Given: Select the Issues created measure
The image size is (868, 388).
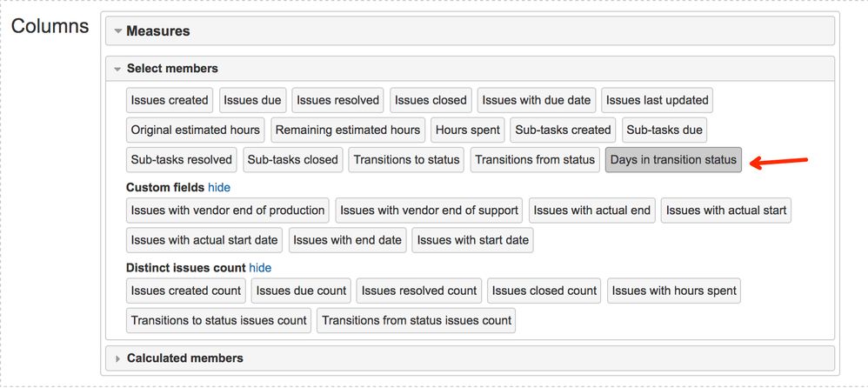Looking at the screenshot, I should (x=170, y=100).
